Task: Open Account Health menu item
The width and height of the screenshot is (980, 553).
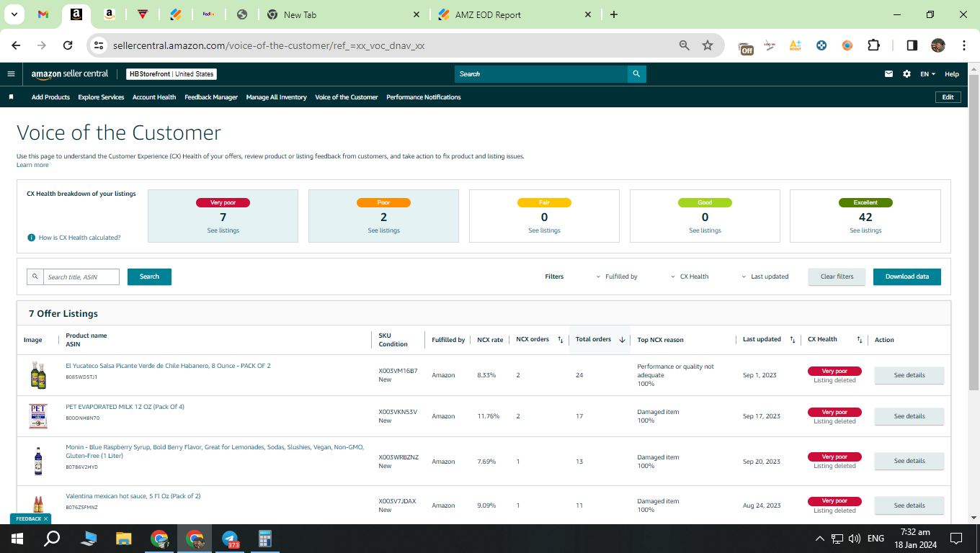Action: pos(154,97)
